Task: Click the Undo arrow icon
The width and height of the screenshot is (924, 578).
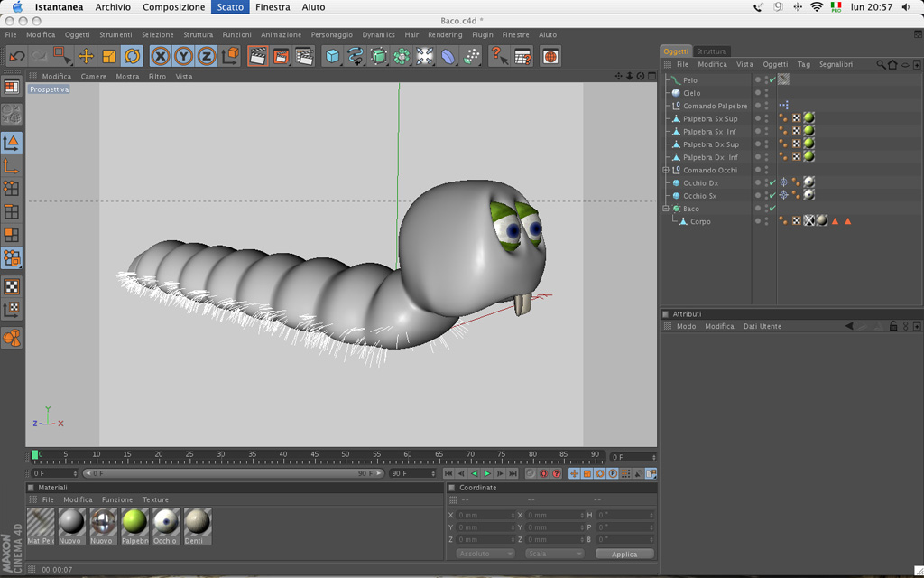Action: coord(16,56)
